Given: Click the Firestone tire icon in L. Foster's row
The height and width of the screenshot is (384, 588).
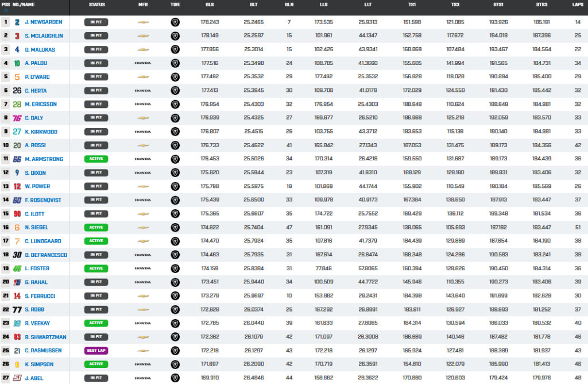Looking at the screenshot, I should 175,268.
